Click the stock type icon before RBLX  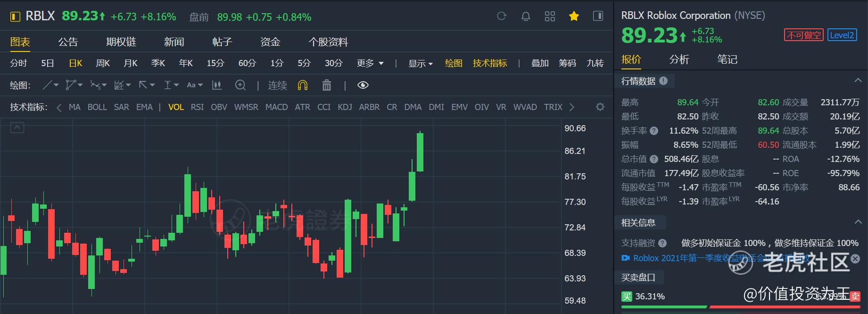15,17
